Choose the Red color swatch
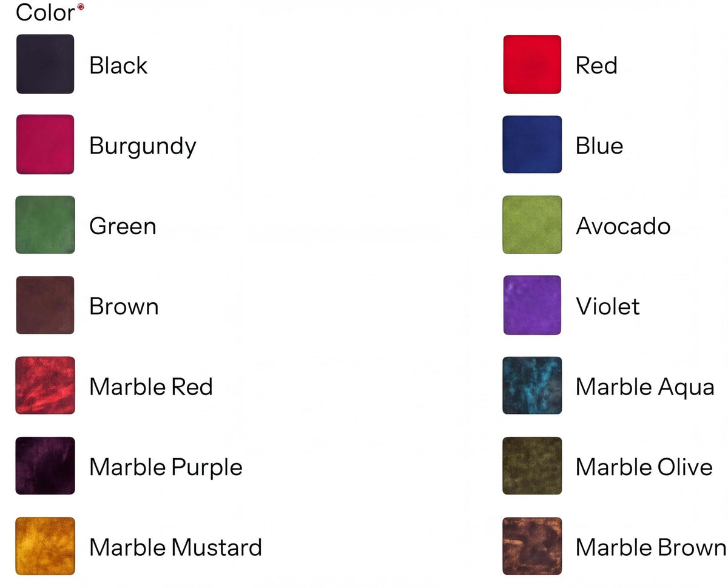This screenshot has width=728, height=588. [532, 64]
